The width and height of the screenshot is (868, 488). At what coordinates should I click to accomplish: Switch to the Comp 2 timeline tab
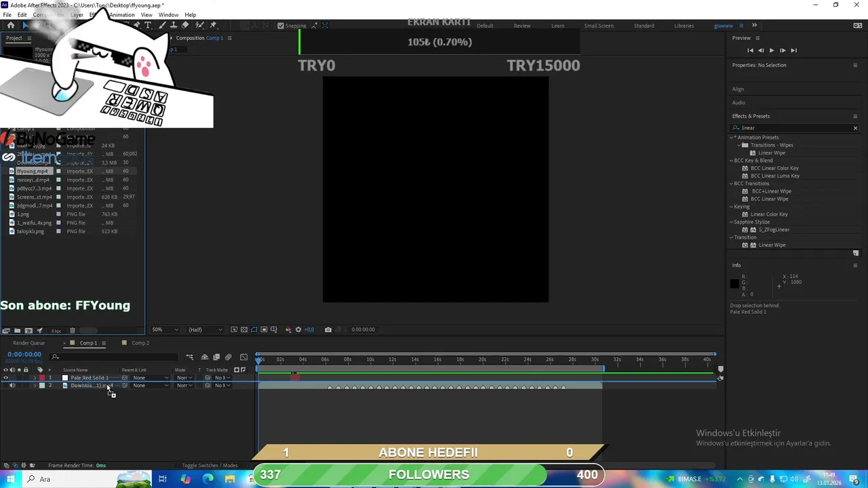140,343
